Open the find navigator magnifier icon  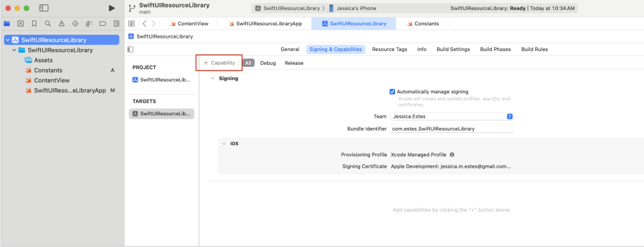pos(48,23)
